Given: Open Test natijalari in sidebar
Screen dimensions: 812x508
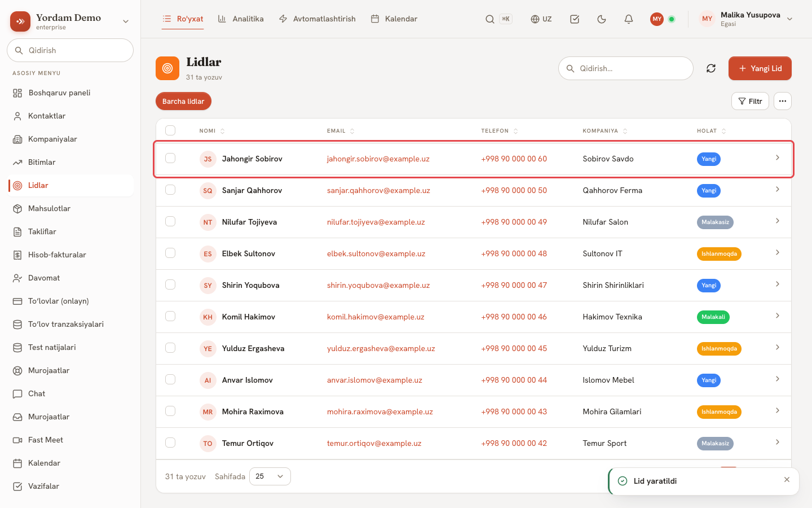Looking at the screenshot, I should [x=71, y=348].
